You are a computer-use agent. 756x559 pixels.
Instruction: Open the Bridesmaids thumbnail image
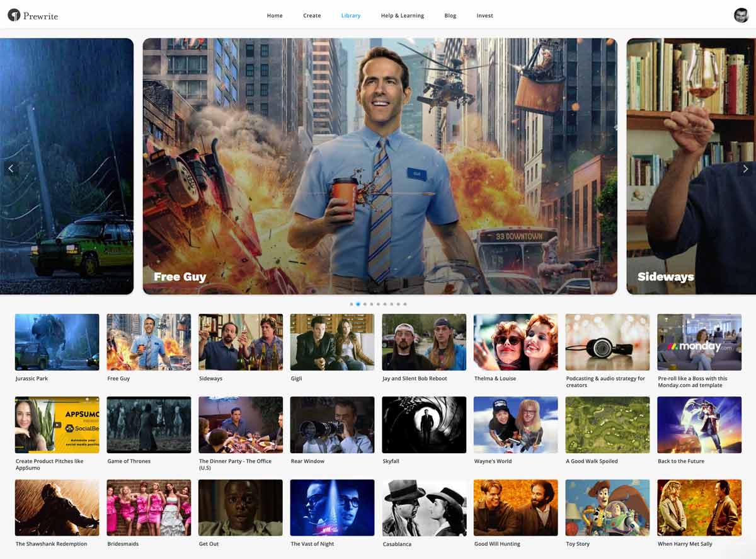tap(149, 507)
